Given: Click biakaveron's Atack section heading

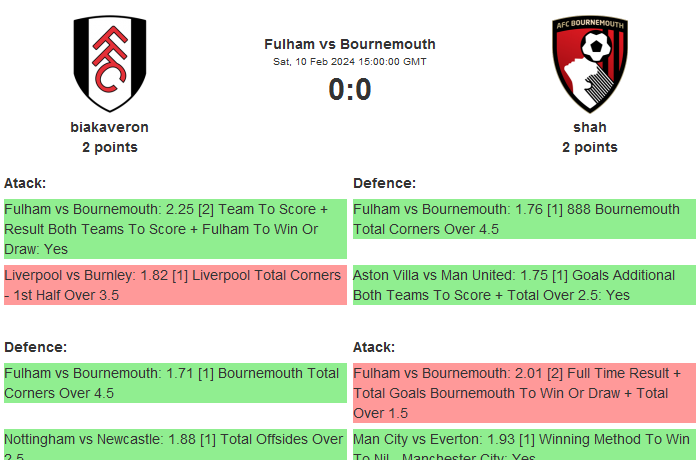Looking at the screenshot, I should [x=25, y=183].
